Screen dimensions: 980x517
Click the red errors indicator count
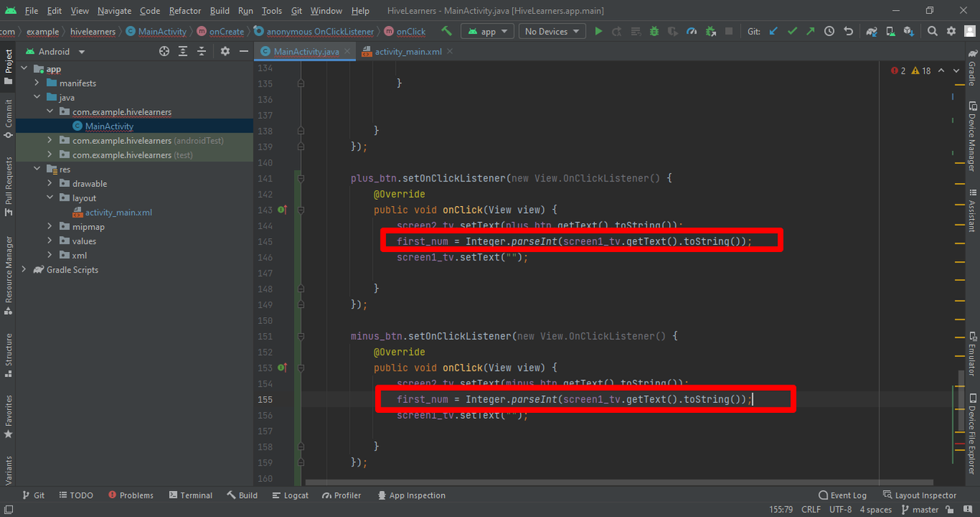click(899, 70)
